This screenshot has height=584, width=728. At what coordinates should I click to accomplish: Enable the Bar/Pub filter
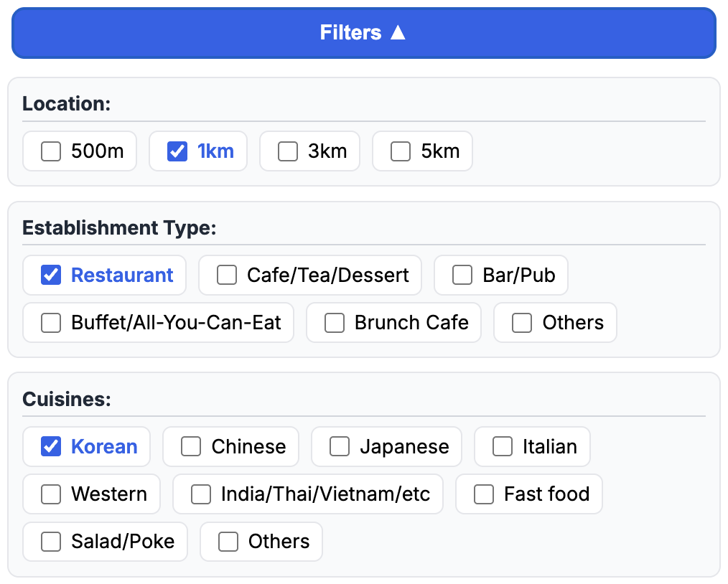[x=462, y=275]
